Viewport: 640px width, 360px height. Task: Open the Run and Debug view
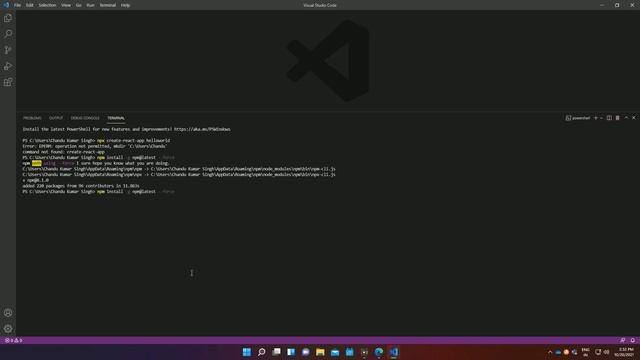coord(8,66)
